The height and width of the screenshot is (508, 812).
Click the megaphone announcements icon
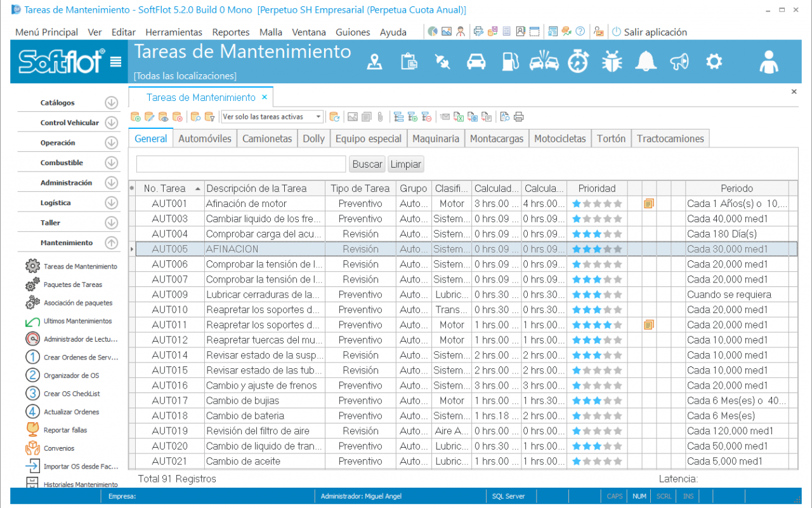(679, 61)
